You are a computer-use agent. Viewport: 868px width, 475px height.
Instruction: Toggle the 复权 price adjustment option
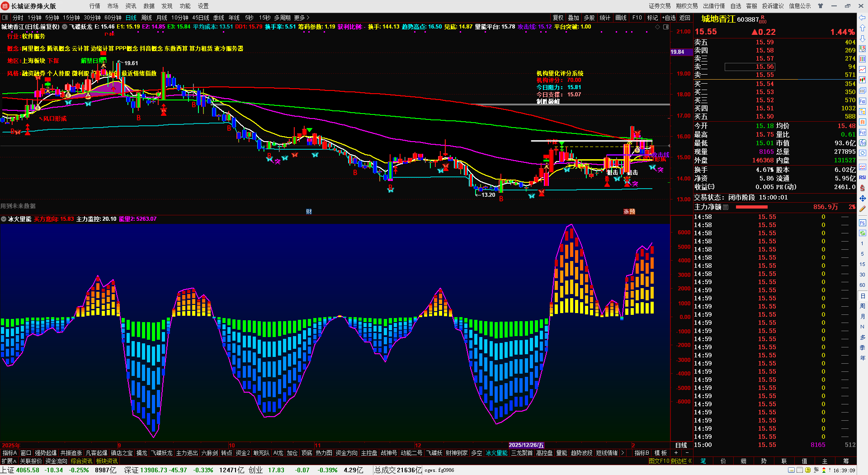(x=558, y=18)
